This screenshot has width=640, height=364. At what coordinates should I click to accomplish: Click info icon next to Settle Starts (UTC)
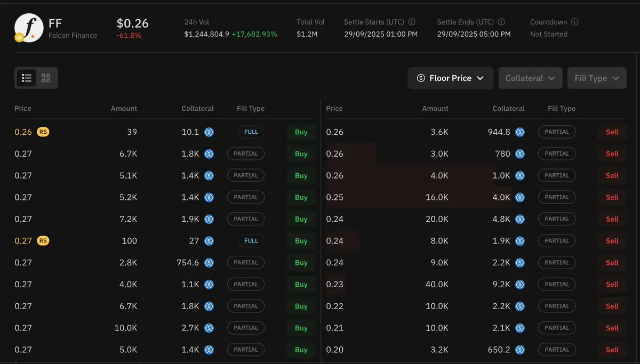click(x=412, y=22)
